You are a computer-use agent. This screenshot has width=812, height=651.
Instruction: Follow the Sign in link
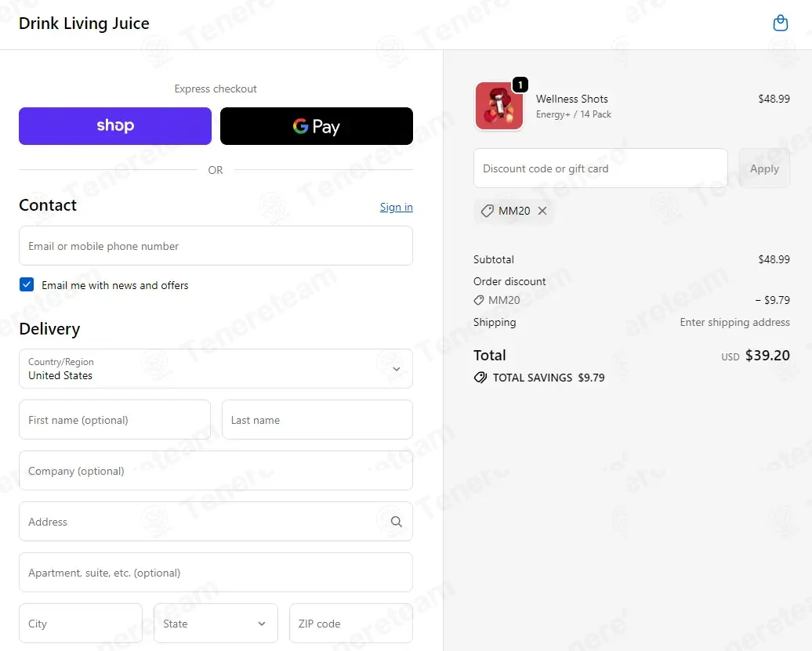pyautogui.click(x=396, y=207)
